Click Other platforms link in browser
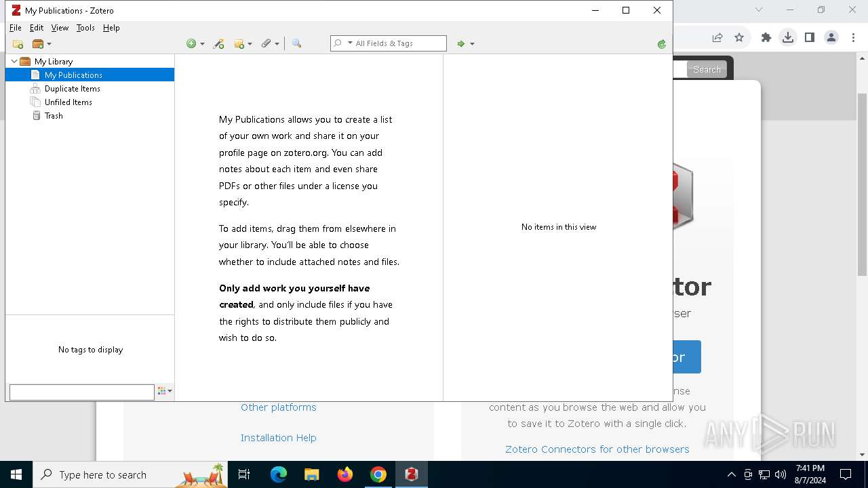 (x=279, y=407)
